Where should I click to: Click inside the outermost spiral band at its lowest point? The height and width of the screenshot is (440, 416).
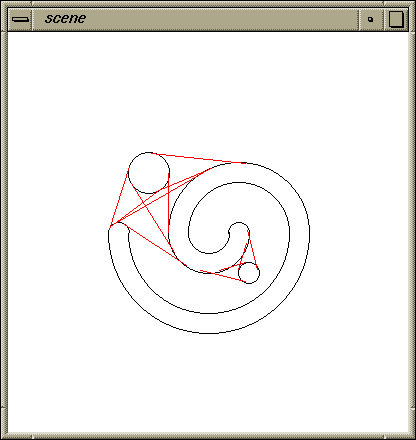point(208,323)
